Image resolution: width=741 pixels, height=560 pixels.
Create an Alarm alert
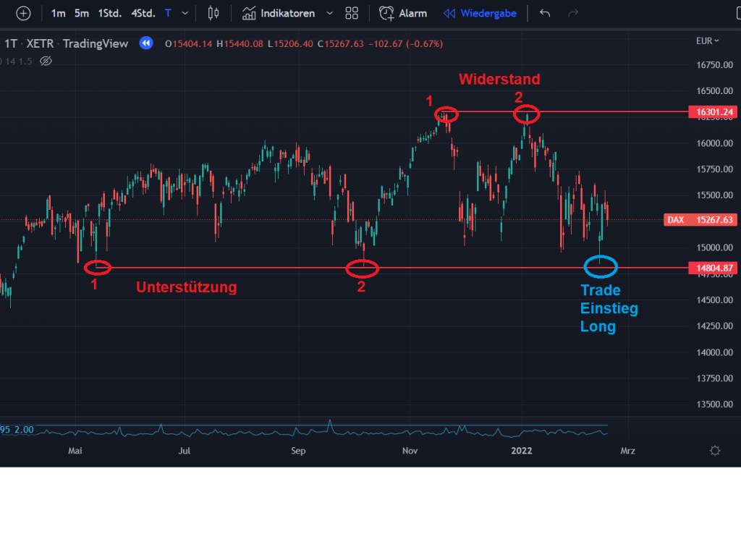pyautogui.click(x=403, y=13)
